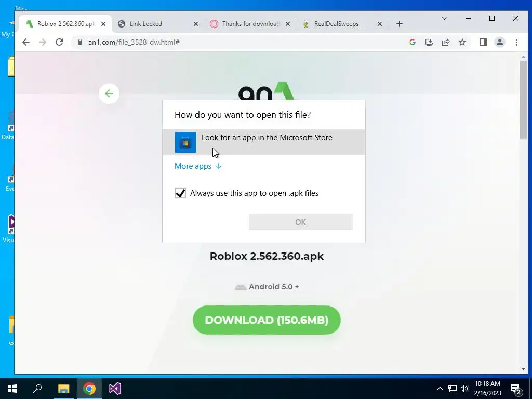Click the green back arrow on an1 page
This screenshot has width=532, height=399.
click(x=109, y=94)
